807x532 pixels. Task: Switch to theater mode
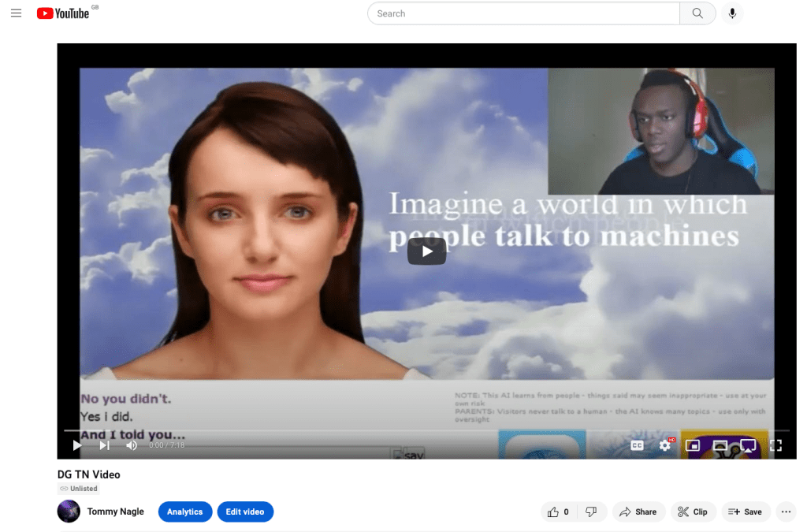click(720, 445)
